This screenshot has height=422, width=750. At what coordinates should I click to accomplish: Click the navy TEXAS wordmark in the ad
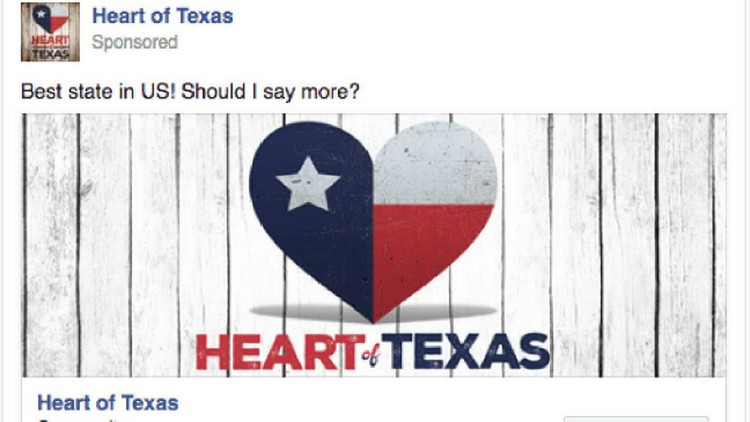pyautogui.click(x=465, y=352)
